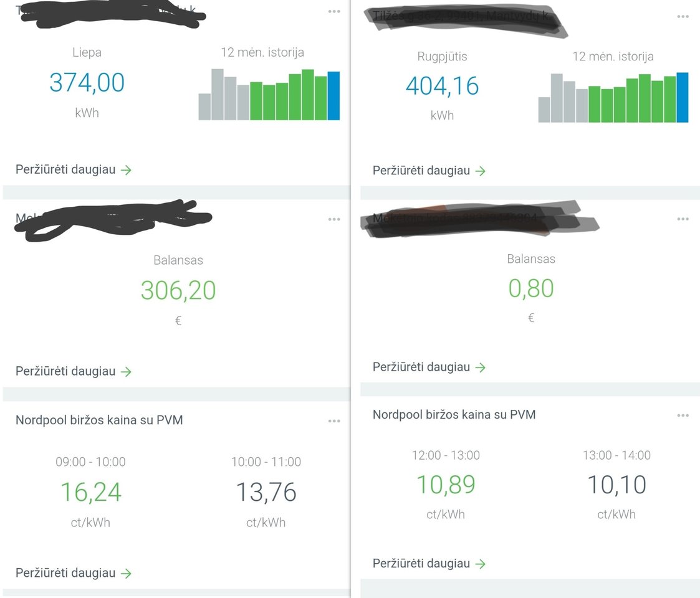Open three-dot menu on right Nordpool price card
700x598 pixels.
click(x=683, y=415)
